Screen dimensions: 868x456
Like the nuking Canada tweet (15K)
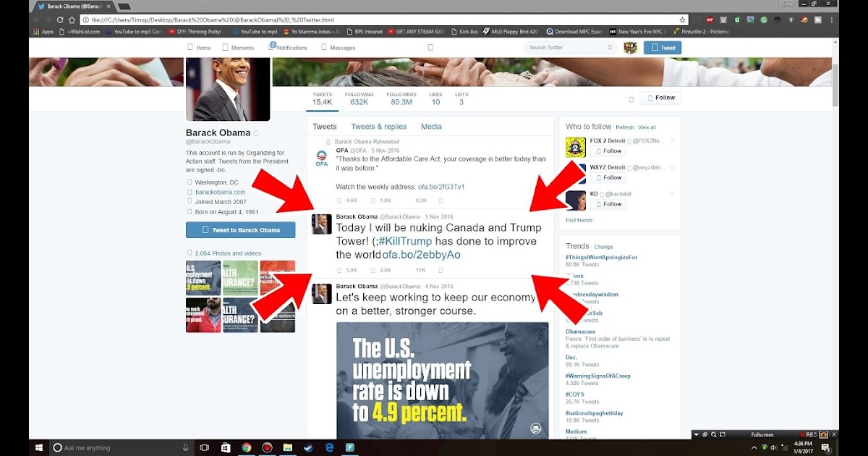[420, 270]
